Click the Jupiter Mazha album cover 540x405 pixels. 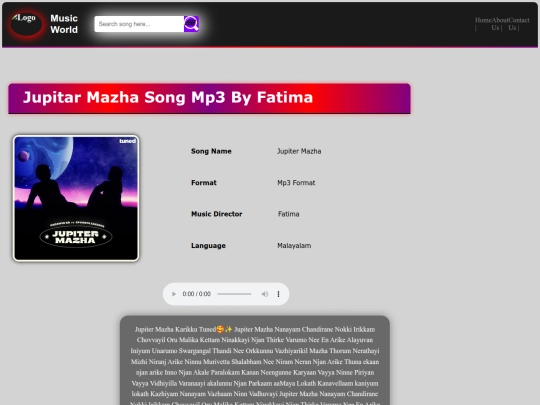click(x=76, y=198)
